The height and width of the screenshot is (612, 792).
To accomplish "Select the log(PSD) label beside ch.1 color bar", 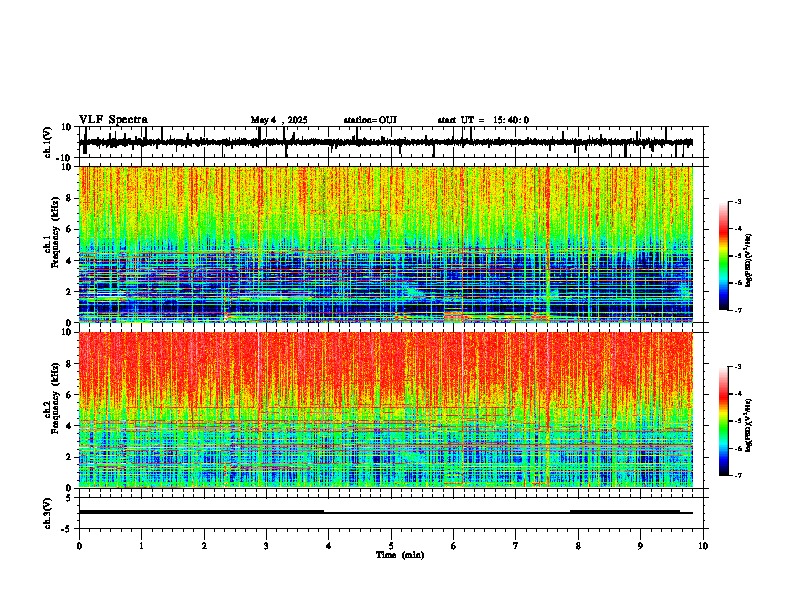I will (x=749, y=260).
